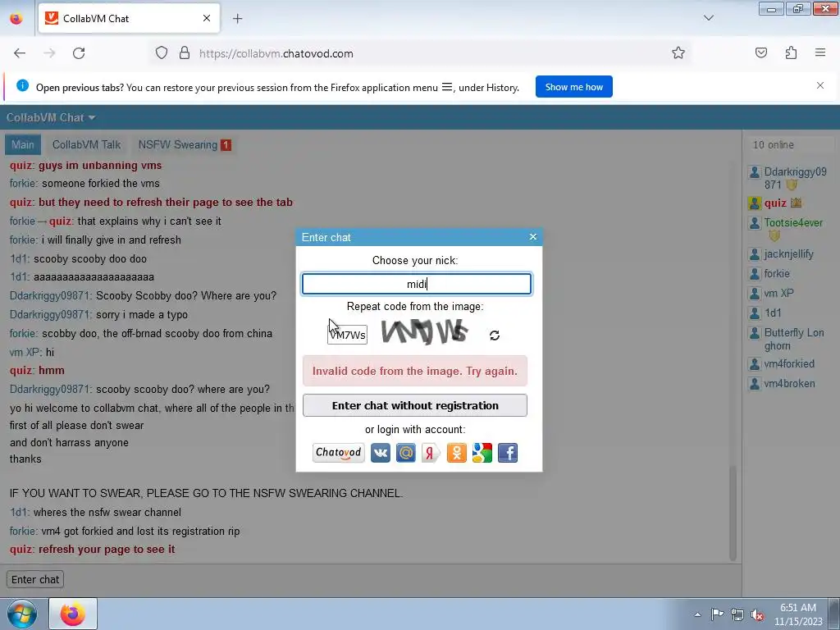Log in with VK account
This screenshot has width=840, height=630.
(x=381, y=453)
